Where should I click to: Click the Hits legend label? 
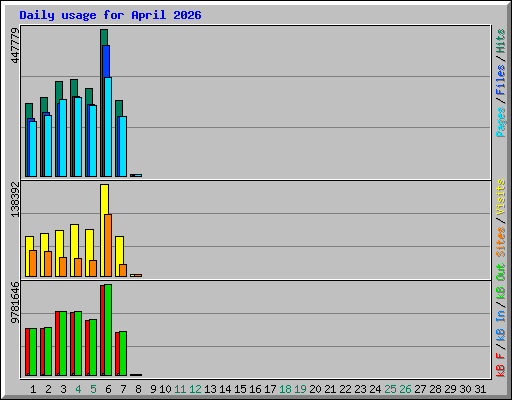tap(500, 41)
